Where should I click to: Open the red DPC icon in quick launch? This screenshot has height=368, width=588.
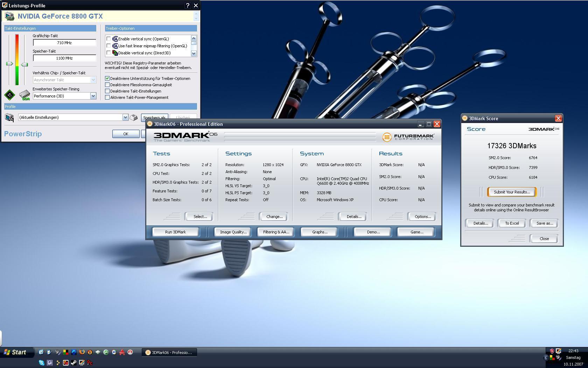pos(90,363)
